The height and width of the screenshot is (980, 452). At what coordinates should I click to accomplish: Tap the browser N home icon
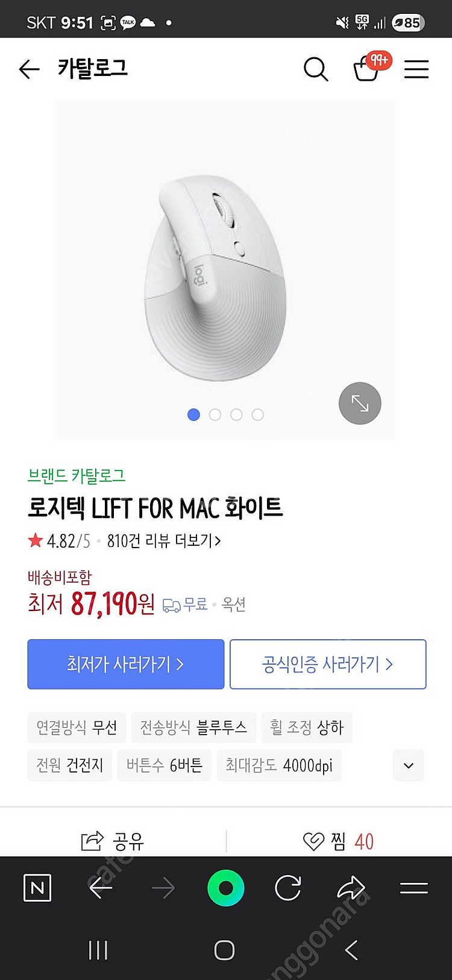coord(37,888)
